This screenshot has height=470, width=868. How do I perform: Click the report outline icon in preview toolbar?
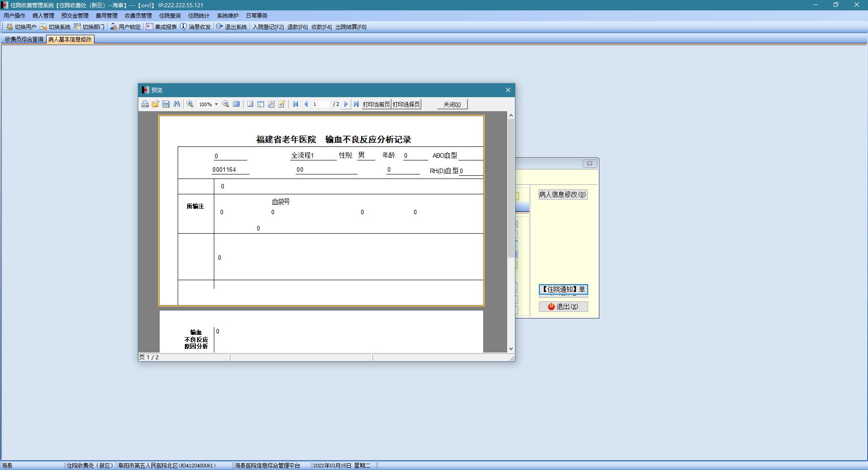click(x=250, y=104)
